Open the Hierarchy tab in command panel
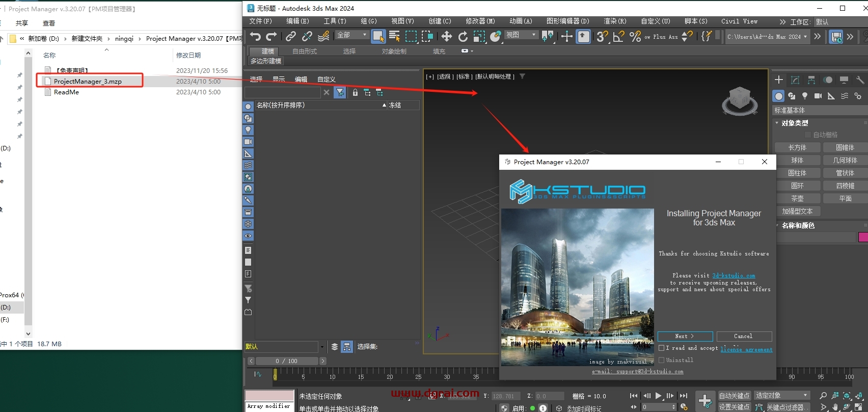Viewport: 868px width, 412px height. click(x=811, y=80)
